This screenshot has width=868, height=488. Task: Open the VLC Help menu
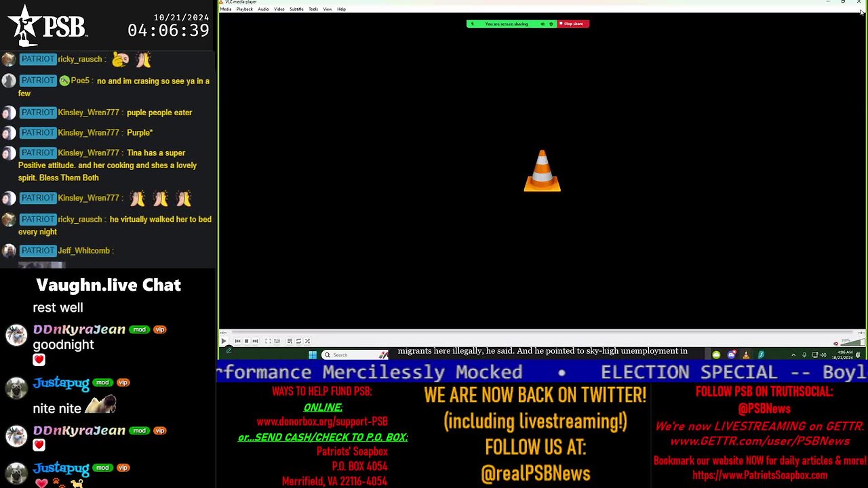pos(341,9)
